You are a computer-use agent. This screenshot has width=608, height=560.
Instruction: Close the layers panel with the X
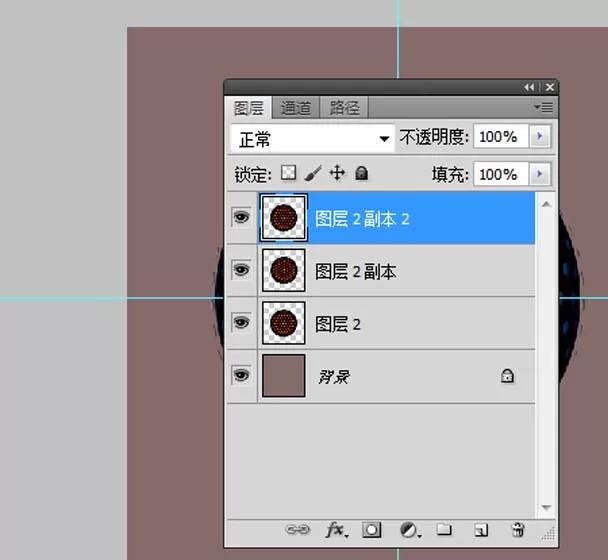(x=549, y=87)
